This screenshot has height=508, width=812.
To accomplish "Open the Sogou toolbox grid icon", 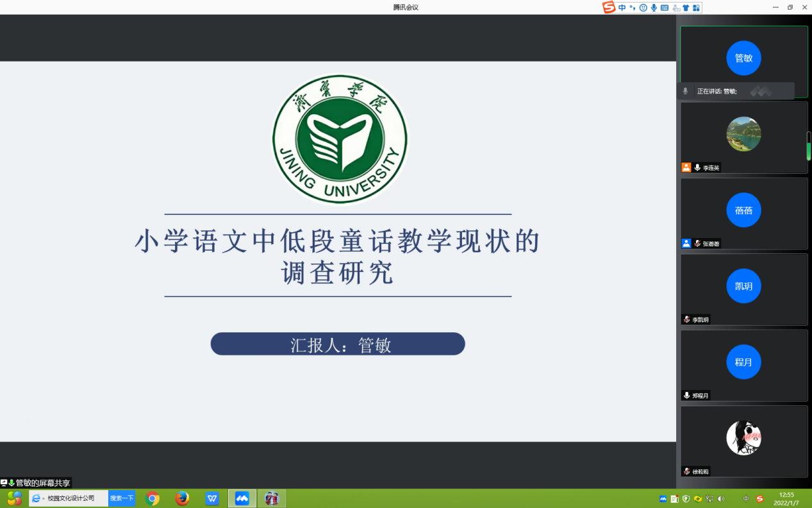I will coord(696,8).
